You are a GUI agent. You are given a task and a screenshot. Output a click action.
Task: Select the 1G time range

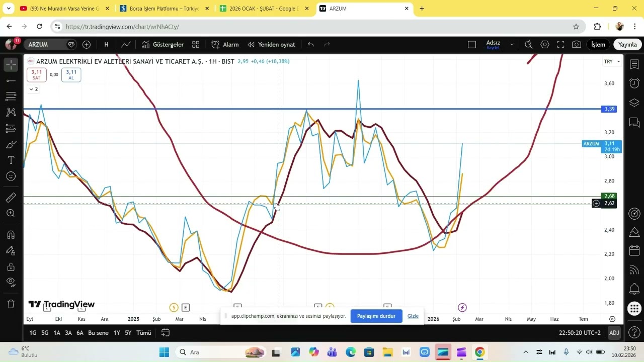33,333
